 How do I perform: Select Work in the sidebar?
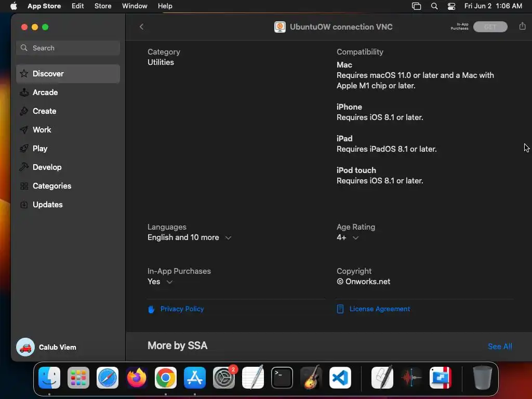[x=68, y=129]
